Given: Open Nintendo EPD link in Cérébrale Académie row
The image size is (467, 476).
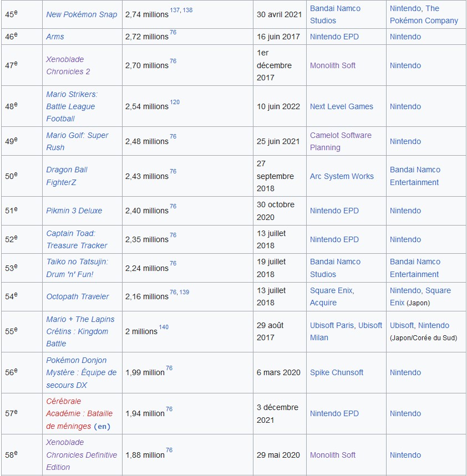Looking at the screenshot, I should coord(334,413).
